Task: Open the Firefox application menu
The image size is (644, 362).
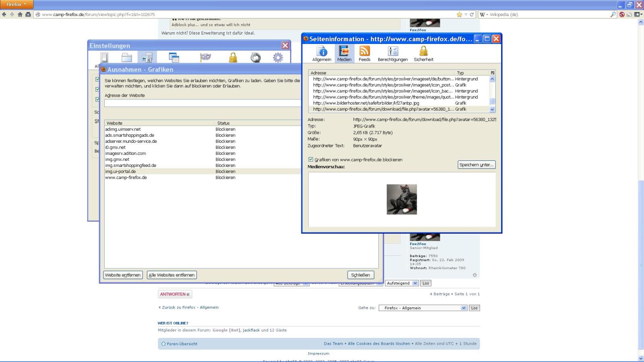Action: point(16,4)
